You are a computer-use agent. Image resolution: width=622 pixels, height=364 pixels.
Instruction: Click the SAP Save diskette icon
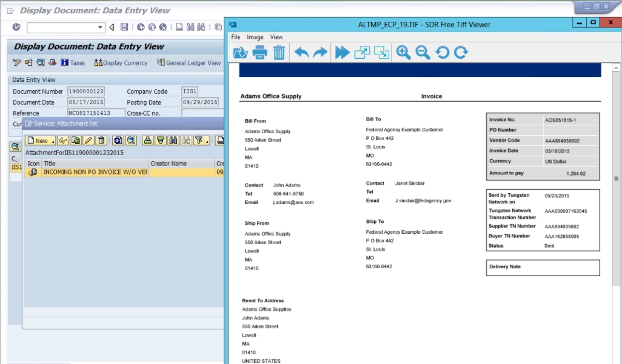coord(124,27)
